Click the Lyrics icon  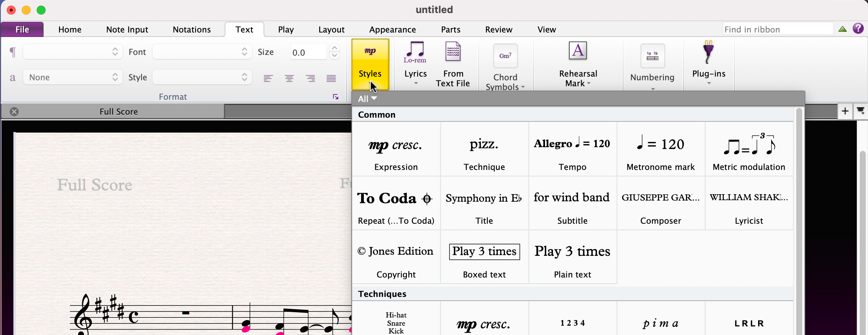415,52
